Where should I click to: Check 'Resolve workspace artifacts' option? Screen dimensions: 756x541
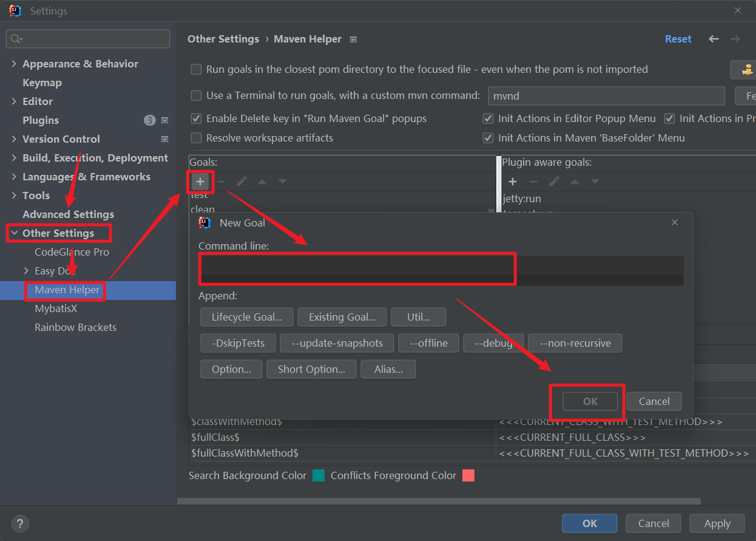point(197,138)
